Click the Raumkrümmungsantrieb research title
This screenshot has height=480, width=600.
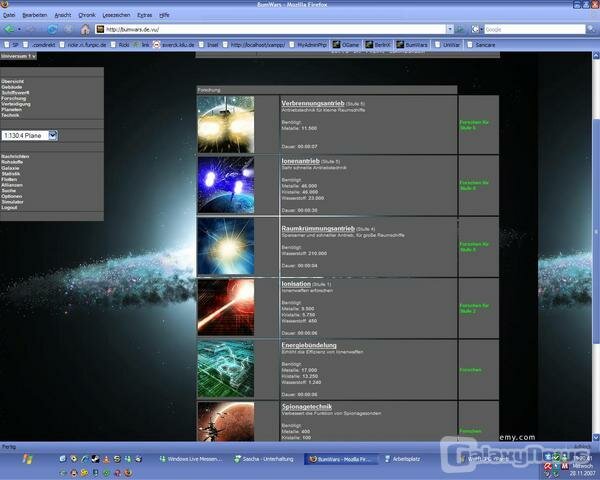318,229
